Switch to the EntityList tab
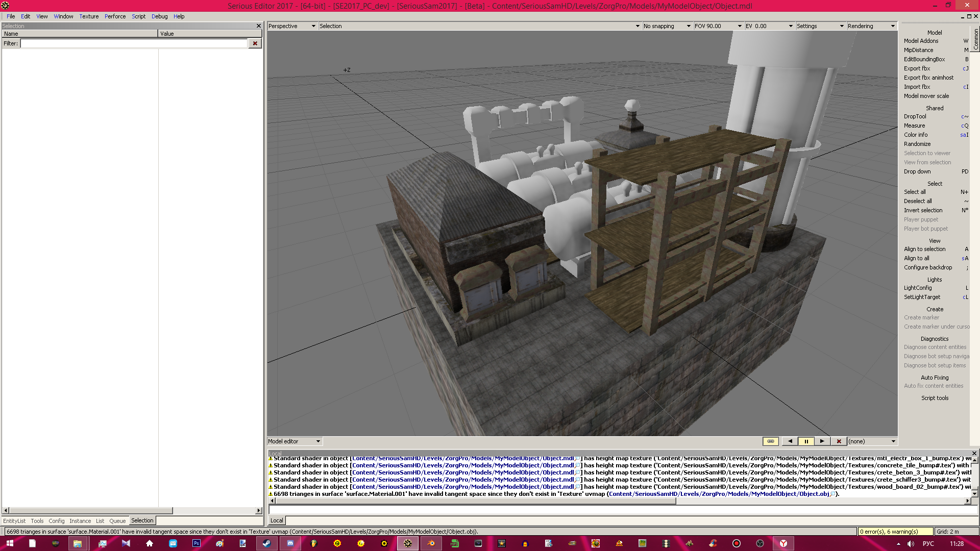 coord(14,521)
